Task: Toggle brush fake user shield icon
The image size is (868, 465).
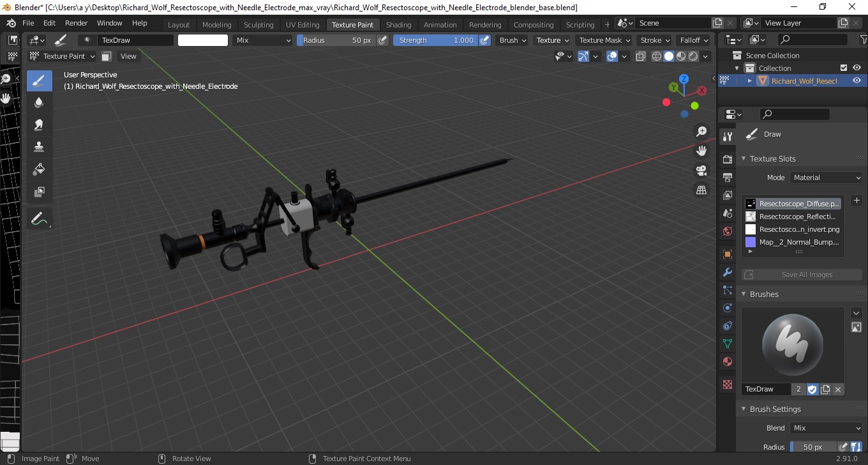Action: [812, 389]
